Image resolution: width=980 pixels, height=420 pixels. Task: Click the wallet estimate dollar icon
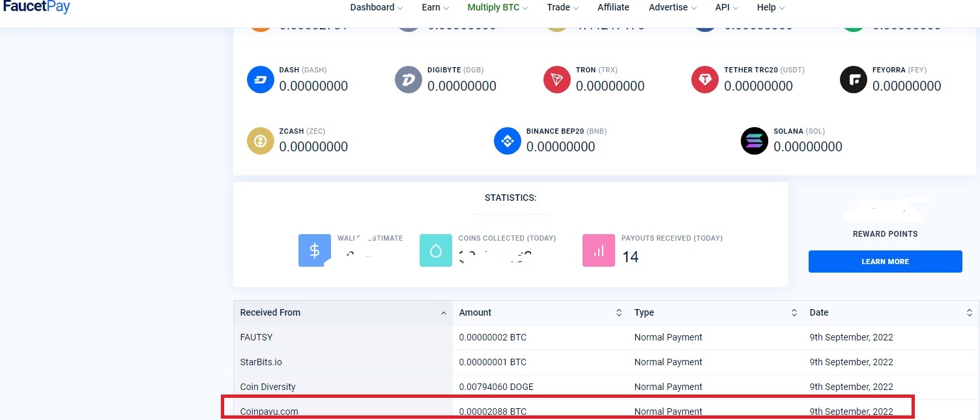(315, 250)
